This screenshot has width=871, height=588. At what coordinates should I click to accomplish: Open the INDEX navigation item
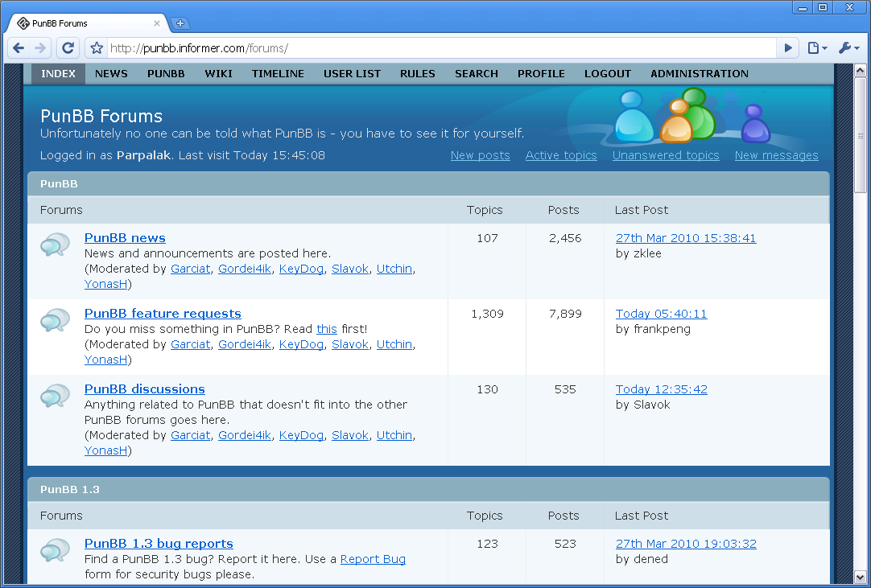pyautogui.click(x=58, y=74)
